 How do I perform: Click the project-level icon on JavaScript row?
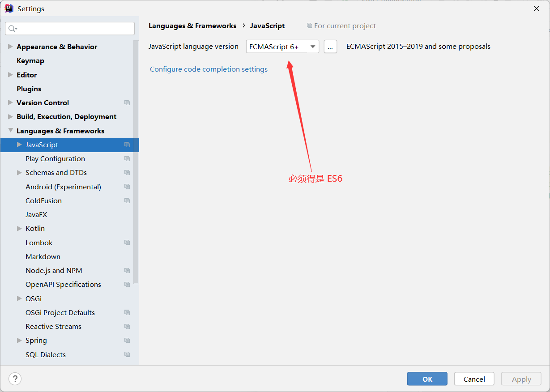127,145
